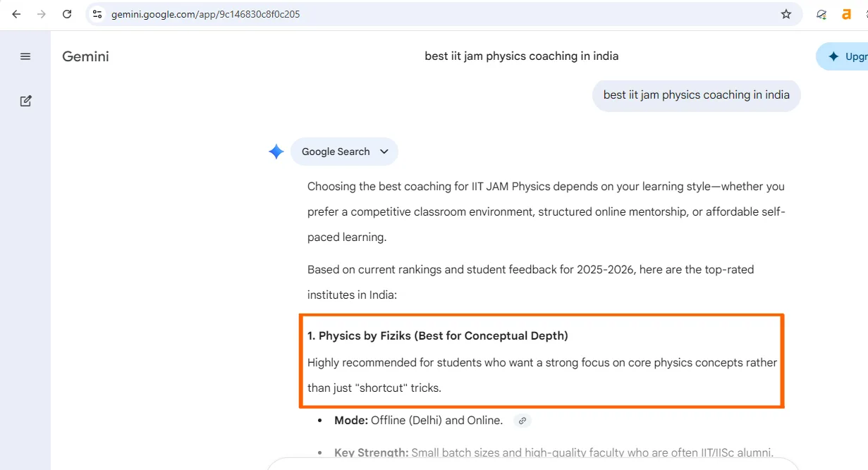
Task: Open the browser extension icon beside the bookmark star
Action: 821,14
